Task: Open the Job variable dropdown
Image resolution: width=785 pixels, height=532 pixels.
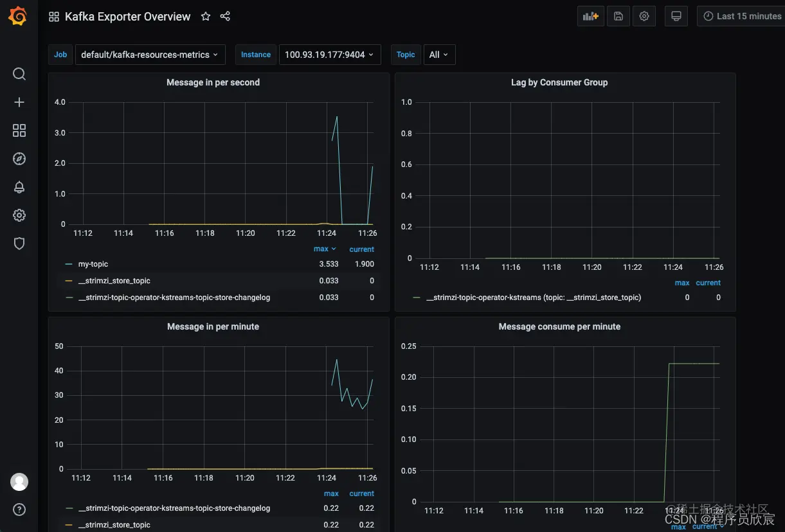Action: [149, 55]
